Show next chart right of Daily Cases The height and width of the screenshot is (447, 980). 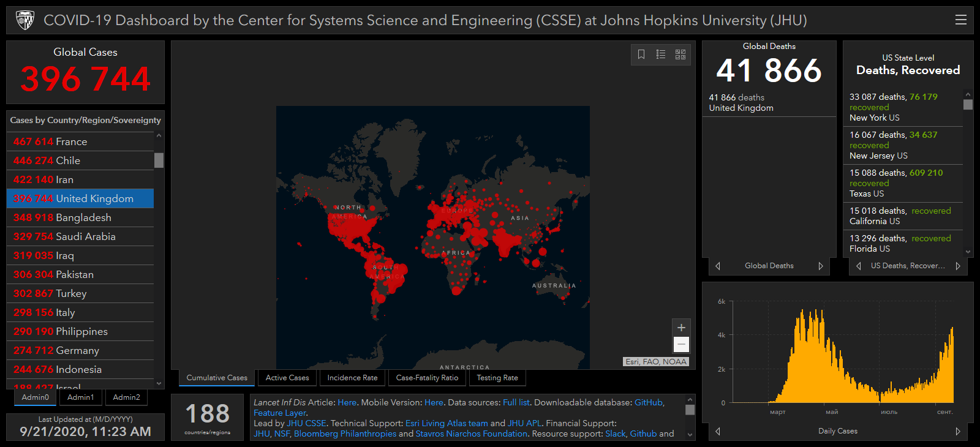(x=958, y=431)
